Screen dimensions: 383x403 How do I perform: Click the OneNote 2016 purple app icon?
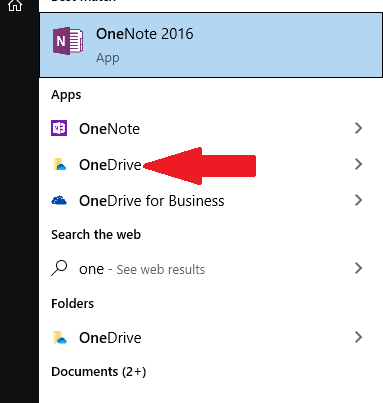point(68,41)
